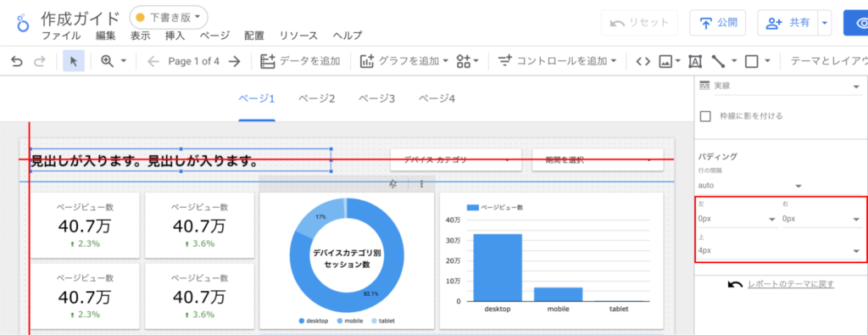This screenshot has height=335, width=868.
Task: Open the Looker Studio home logo
Action: pyautogui.click(x=23, y=24)
